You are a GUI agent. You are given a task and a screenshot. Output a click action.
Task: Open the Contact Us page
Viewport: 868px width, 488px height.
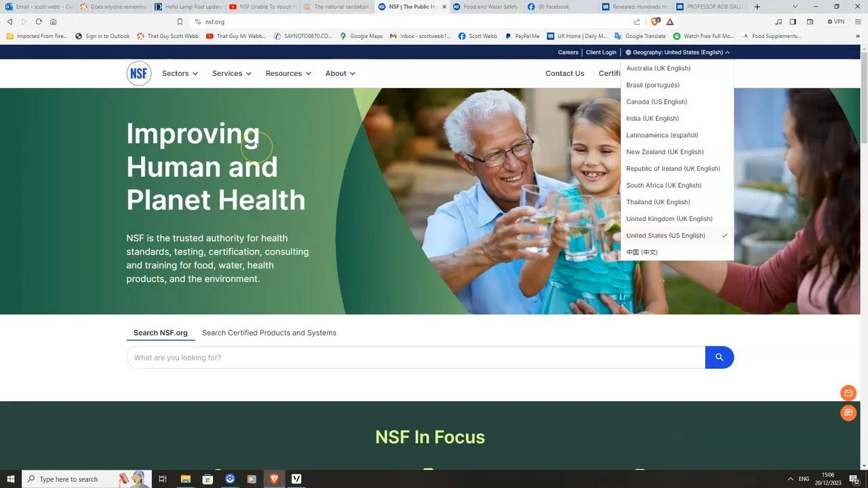(564, 73)
